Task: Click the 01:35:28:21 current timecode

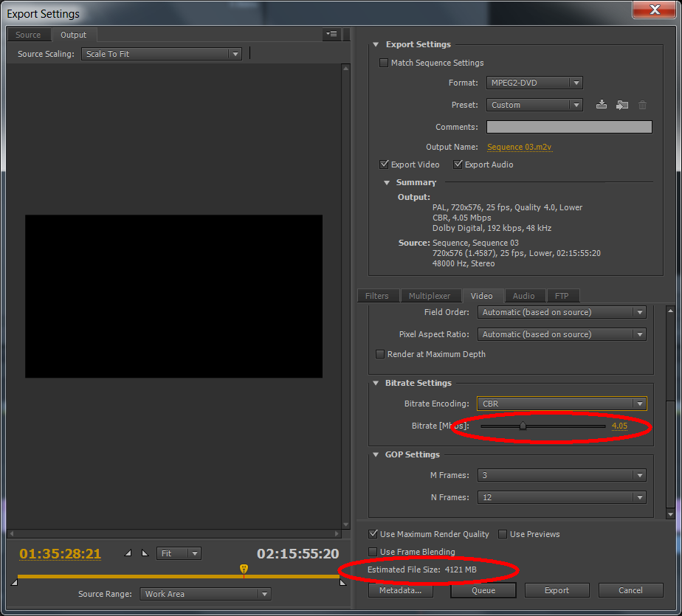Action: 60,554
